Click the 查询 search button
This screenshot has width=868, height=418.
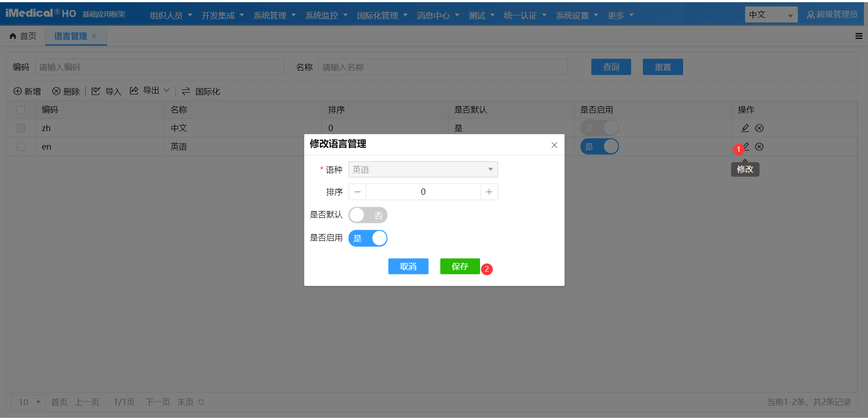click(x=611, y=67)
